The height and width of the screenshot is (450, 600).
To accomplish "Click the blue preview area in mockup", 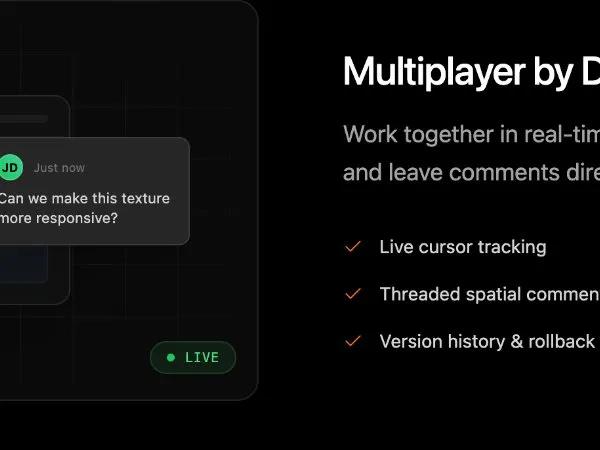I will (x=23, y=264).
